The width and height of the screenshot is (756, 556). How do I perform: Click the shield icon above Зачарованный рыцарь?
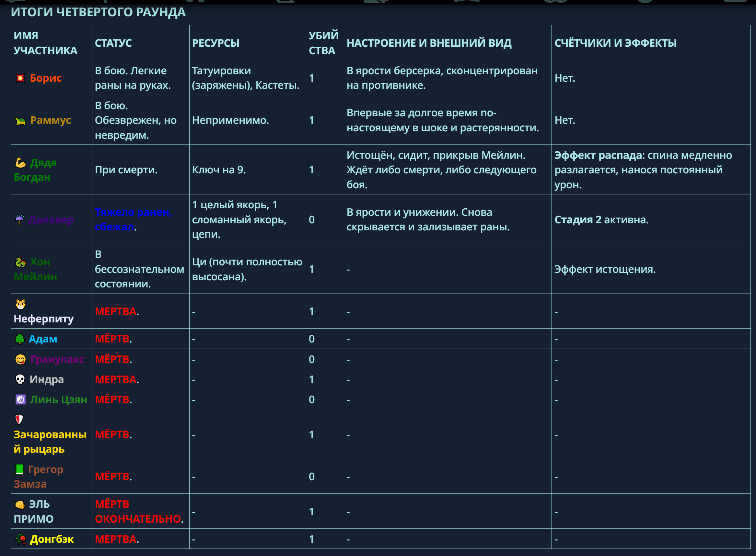tap(19, 419)
